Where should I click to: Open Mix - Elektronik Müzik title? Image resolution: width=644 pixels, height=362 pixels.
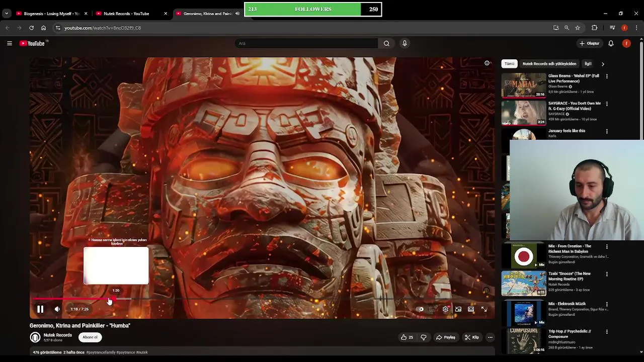pos(567,304)
